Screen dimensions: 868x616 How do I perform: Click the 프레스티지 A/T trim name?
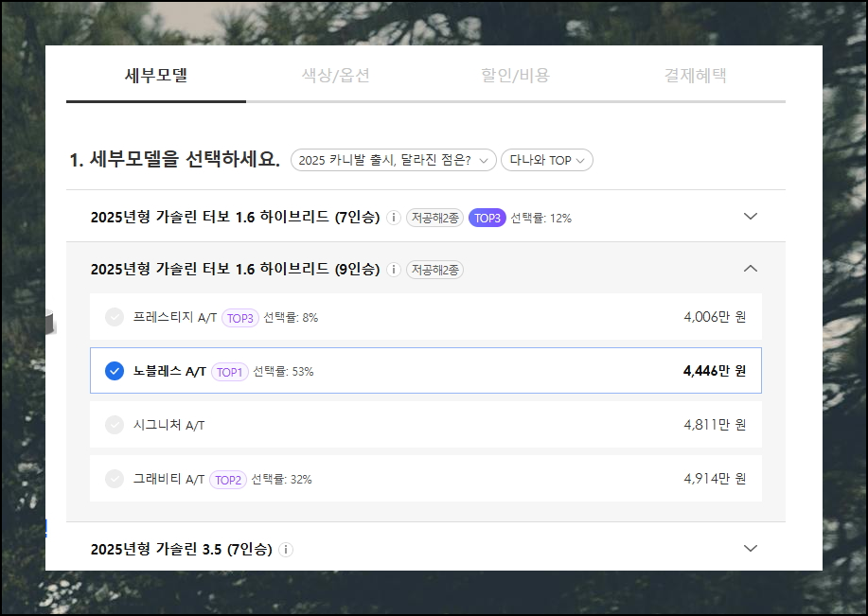pyautogui.click(x=175, y=317)
